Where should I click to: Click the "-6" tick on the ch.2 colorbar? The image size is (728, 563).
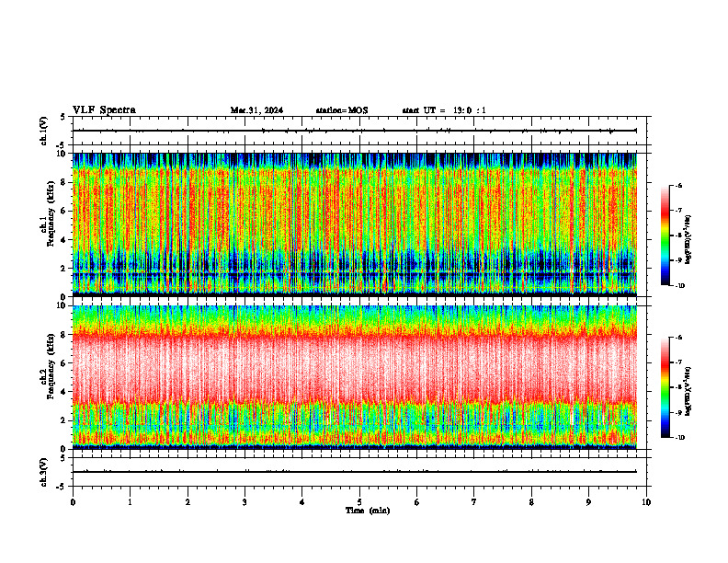tap(679, 338)
